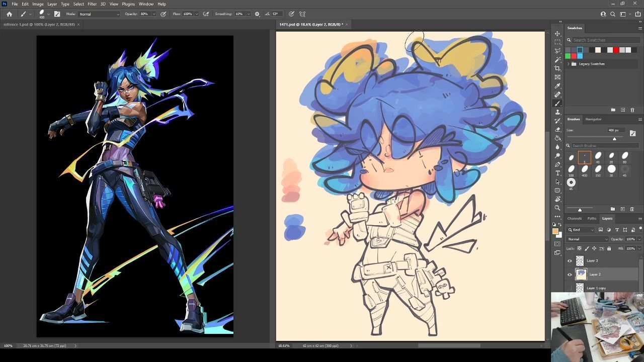The width and height of the screenshot is (644, 362).
Task: Open the Opacity dropdown arrow in options bar
Action: [x=153, y=14]
